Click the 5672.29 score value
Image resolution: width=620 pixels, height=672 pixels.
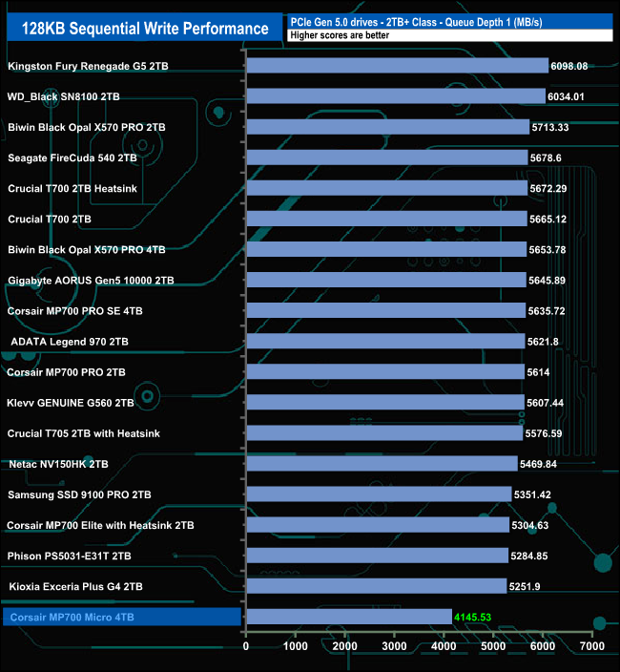point(548,189)
